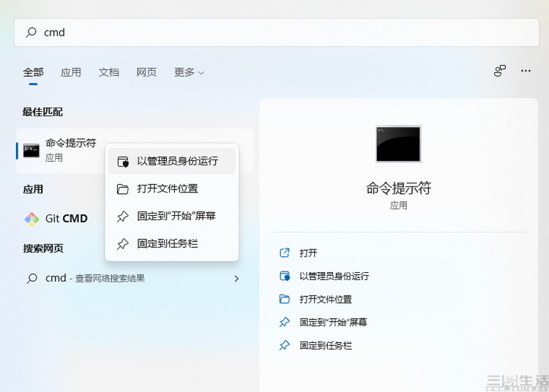
Task: Click the folder icon in context menu
Action: click(x=122, y=189)
